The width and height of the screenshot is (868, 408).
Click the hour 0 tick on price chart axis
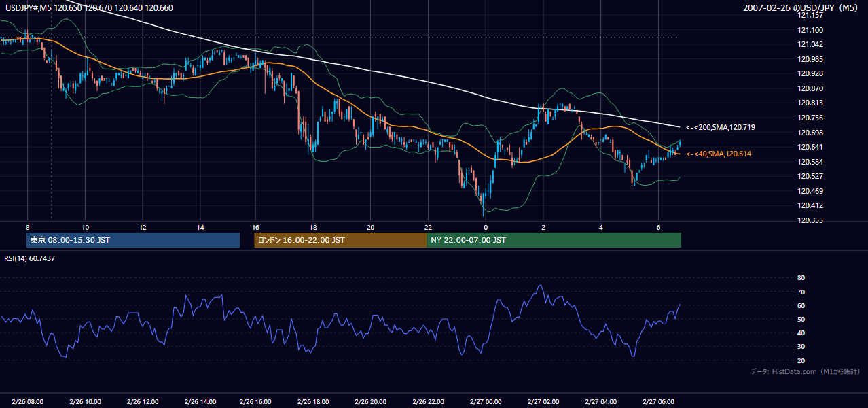tap(485, 226)
